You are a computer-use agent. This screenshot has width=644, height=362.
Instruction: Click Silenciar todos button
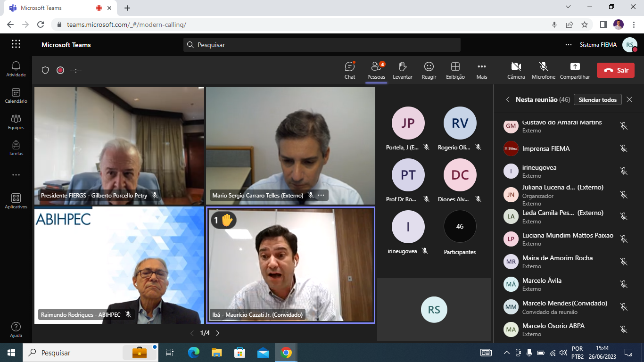coord(598,99)
